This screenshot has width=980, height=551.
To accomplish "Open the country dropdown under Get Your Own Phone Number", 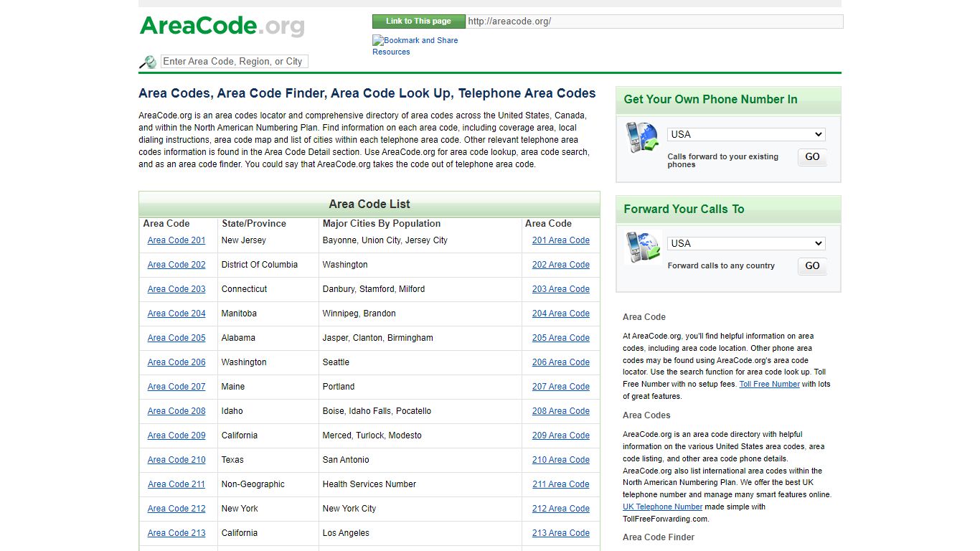I will tap(745, 134).
